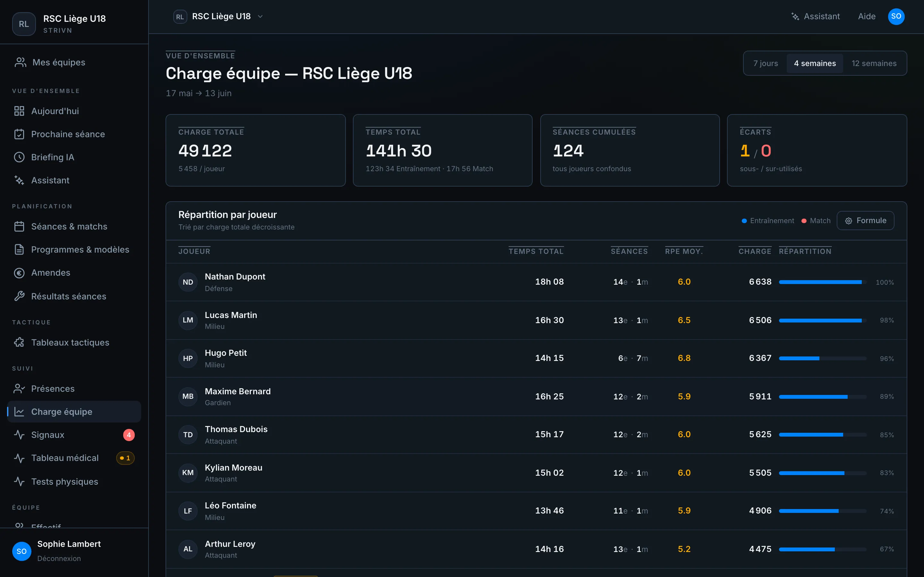Open the Formule settings button

click(x=865, y=221)
